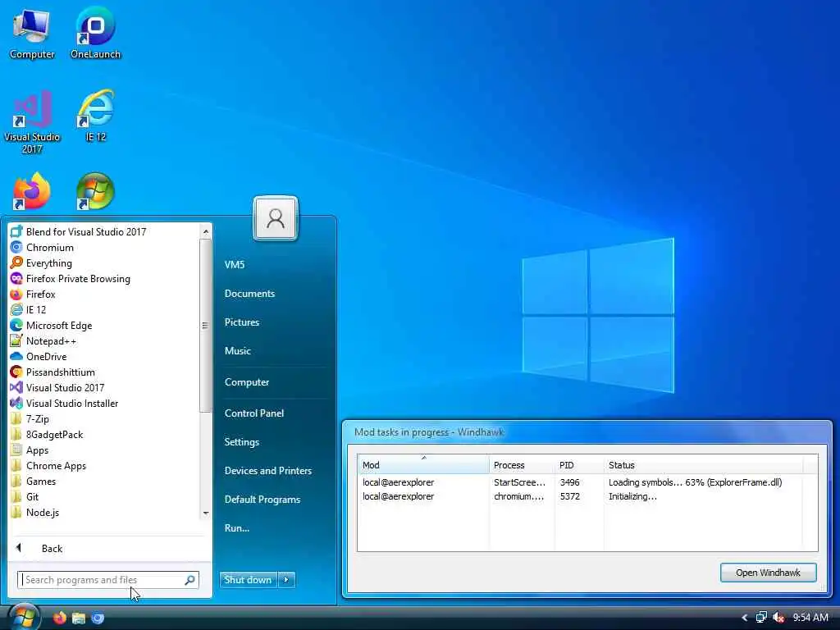
Task: Open File Explorer from the taskbar
Action: click(79, 619)
